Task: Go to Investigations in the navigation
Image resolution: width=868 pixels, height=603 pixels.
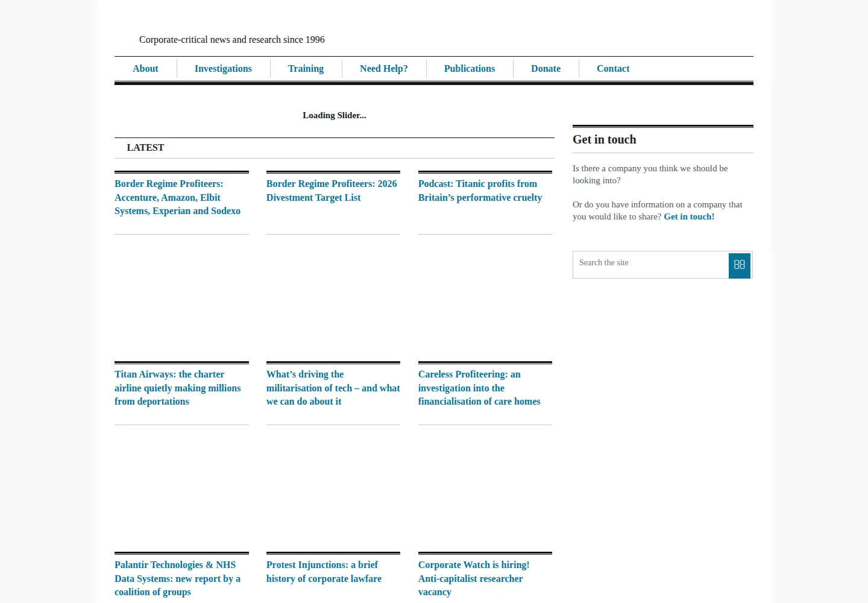Action: click(223, 69)
